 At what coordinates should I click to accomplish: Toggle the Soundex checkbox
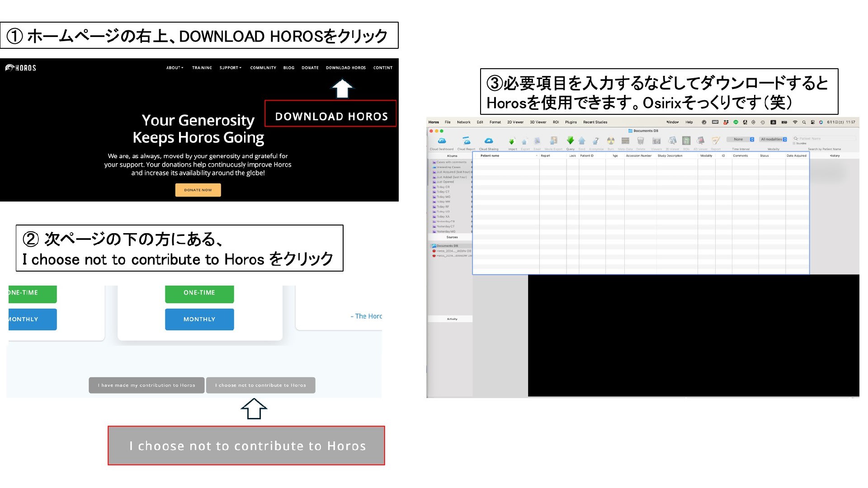[x=794, y=143]
